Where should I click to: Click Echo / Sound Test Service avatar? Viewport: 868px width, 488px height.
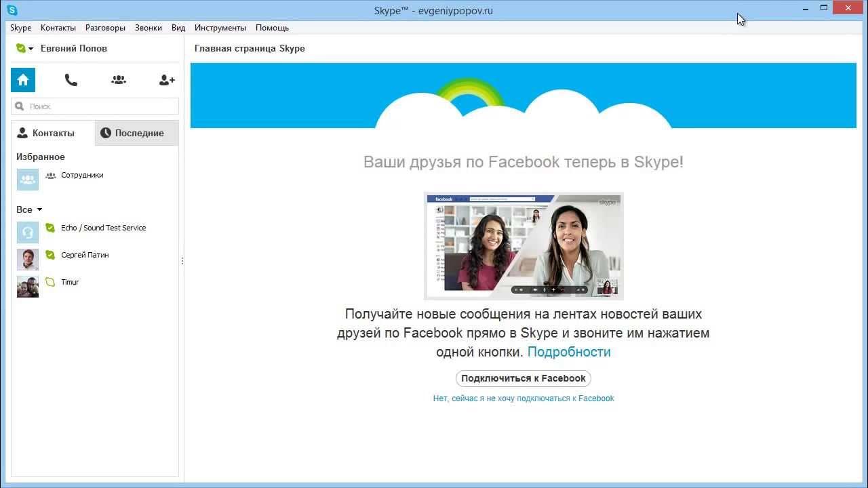(x=28, y=232)
